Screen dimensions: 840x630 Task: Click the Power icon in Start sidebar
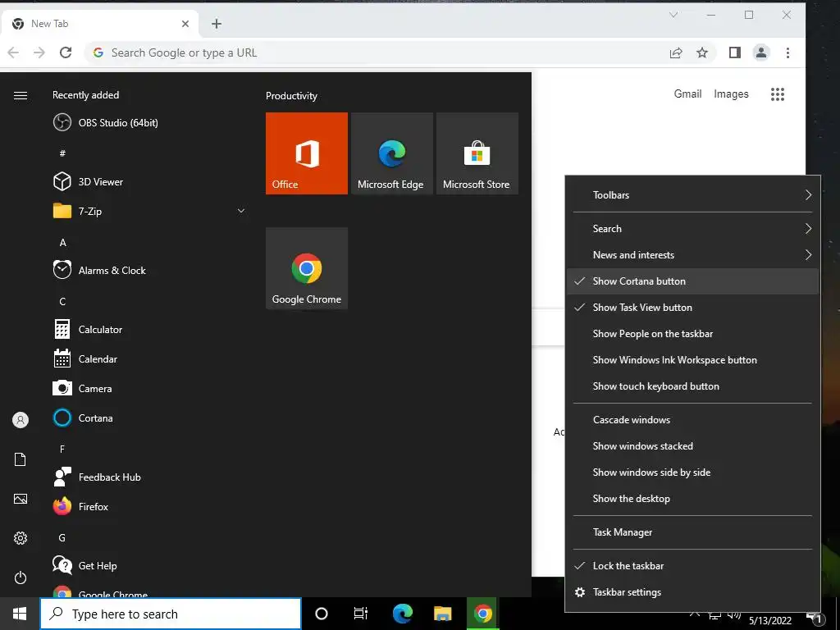pos(21,577)
